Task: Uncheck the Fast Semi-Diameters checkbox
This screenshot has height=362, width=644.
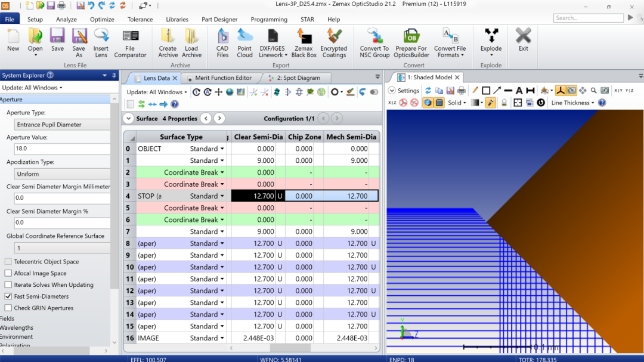Action: tap(8, 296)
